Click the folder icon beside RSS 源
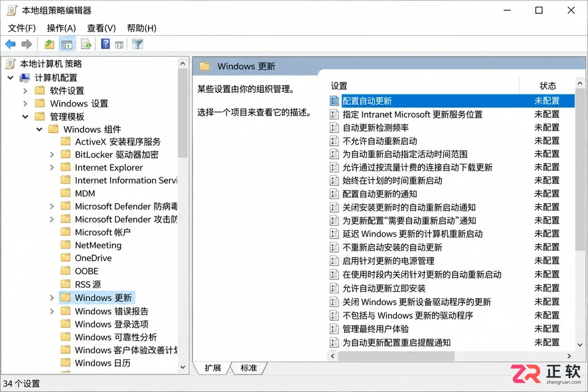 tap(66, 284)
